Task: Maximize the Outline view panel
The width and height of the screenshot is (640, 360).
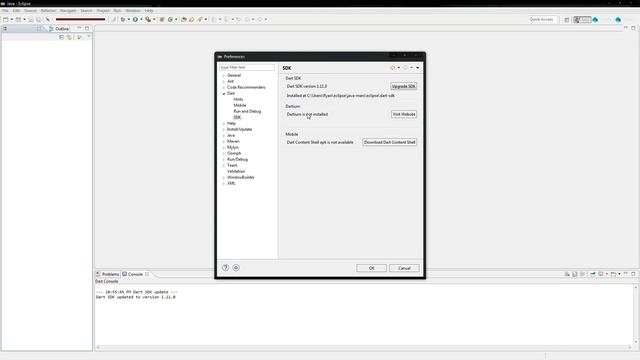Action: pos(87,28)
